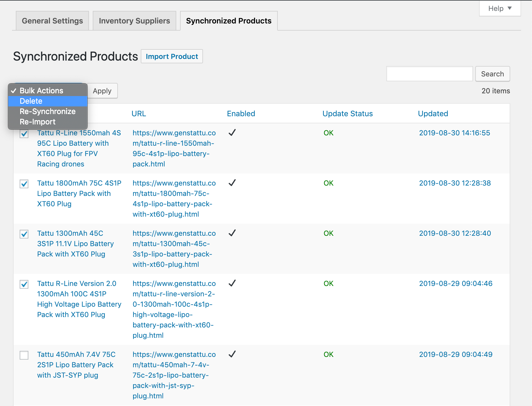This screenshot has width=532, height=406.
Task: Select Re-Synchronize bulk action option
Action: coord(48,111)
